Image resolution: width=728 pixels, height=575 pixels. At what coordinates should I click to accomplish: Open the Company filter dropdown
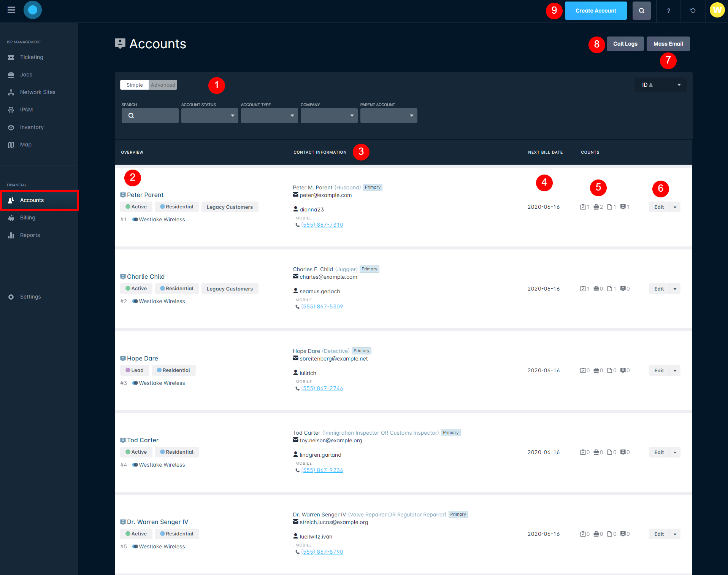329,116
